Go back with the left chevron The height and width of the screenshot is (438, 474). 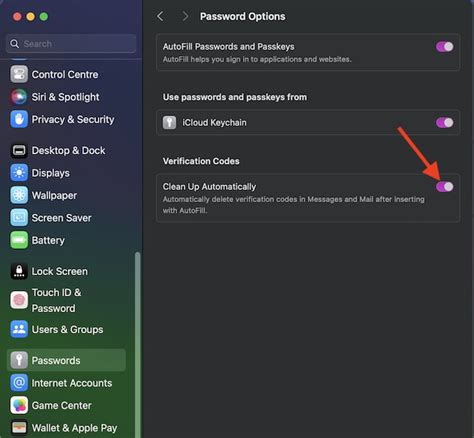pos(160,16)
